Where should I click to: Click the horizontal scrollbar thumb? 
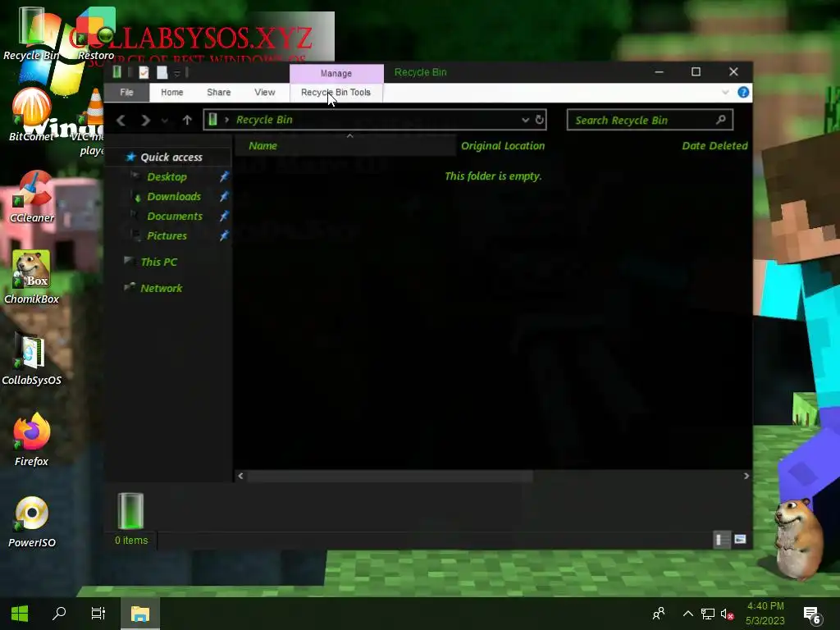click(x=390, y=476)
